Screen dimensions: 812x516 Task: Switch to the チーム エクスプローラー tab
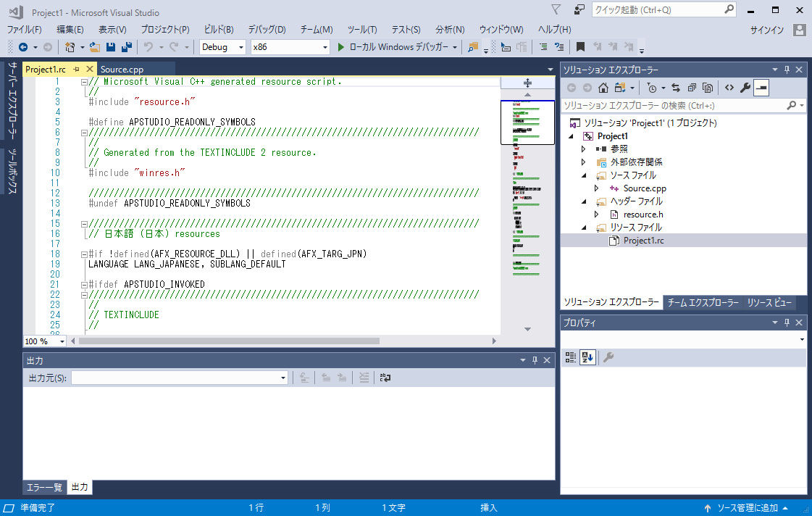[703, 302]
